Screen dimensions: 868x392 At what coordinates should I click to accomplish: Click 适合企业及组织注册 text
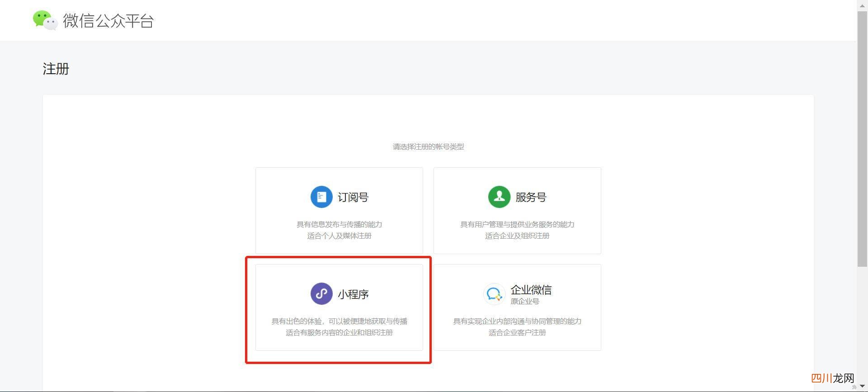pyautogui.click(x=517, y=236)
